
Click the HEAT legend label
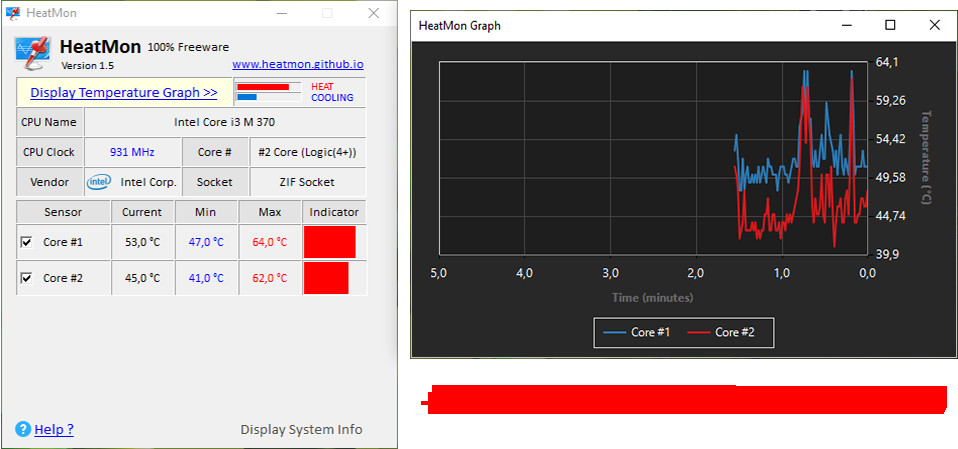pos(322,87)
